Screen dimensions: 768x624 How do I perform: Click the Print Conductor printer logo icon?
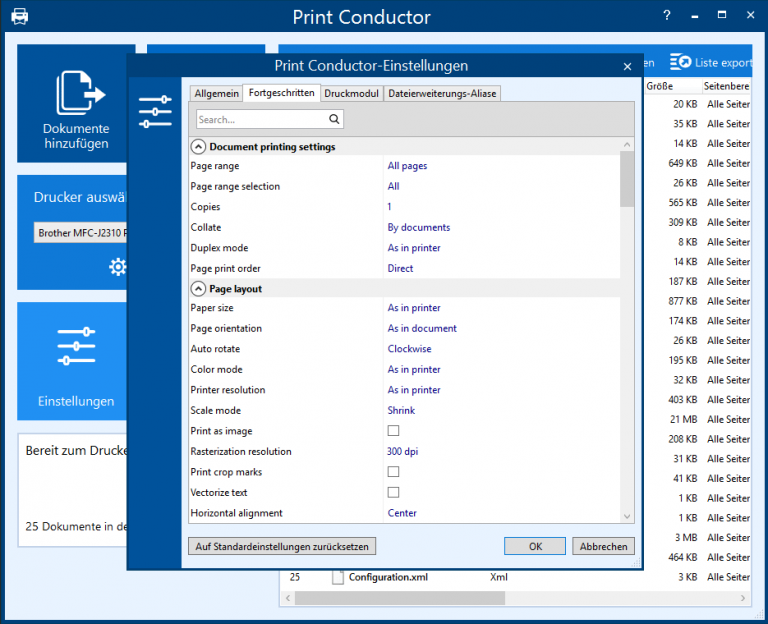(x=19, y=17)
